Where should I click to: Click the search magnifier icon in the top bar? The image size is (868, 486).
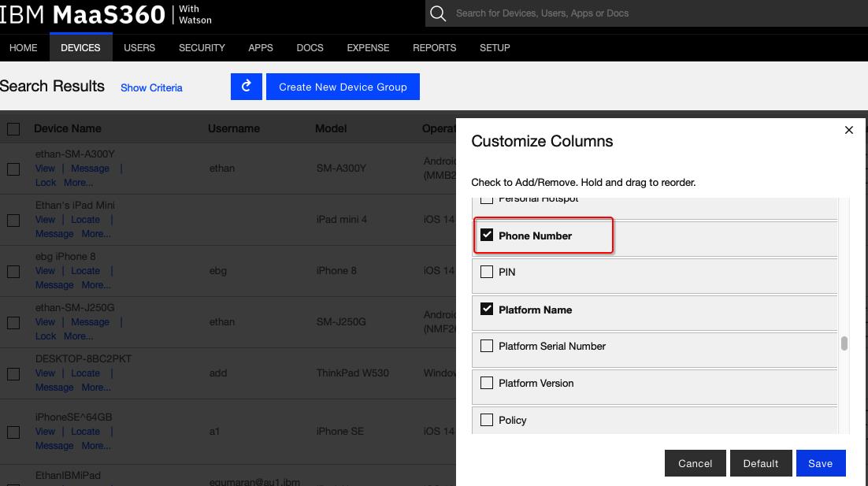[x=438, y=13]
